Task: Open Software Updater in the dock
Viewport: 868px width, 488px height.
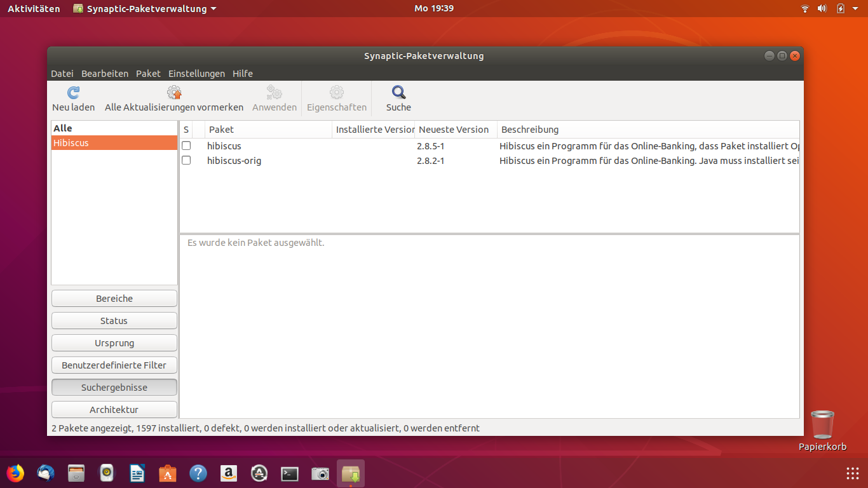Action: coord(259,473)
